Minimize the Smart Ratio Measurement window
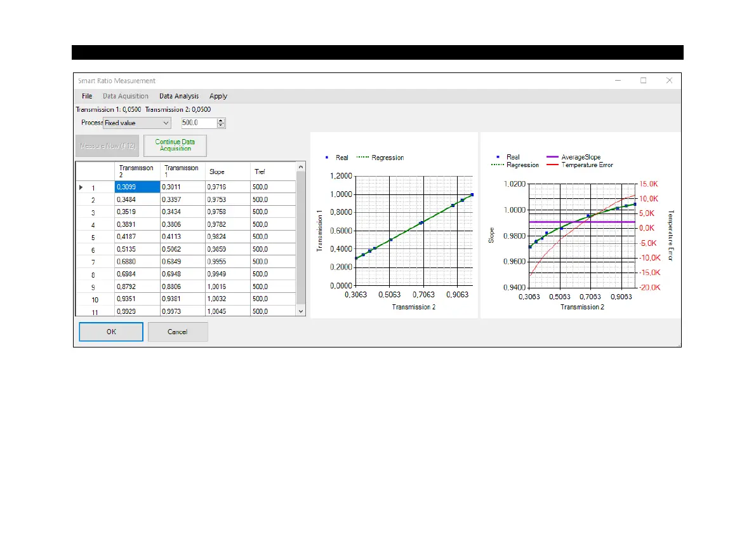This screenshot has height=533, width=756. pos(618,81)
